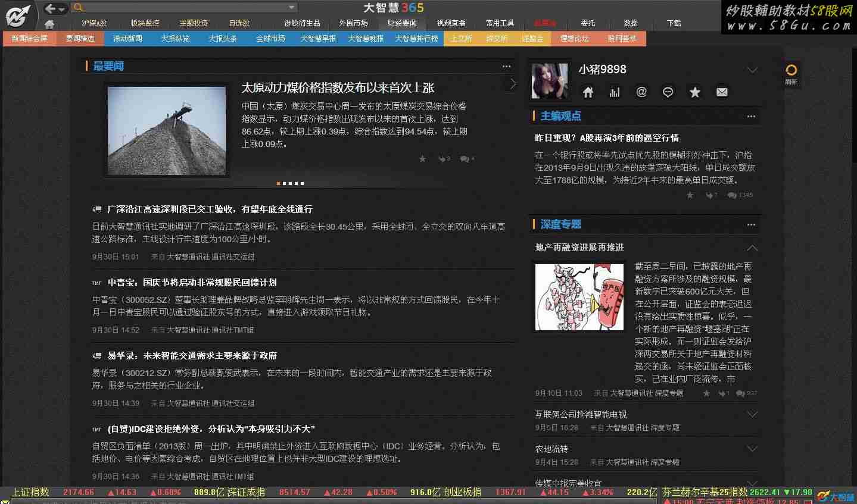This screenshot has width=857, height=504.
Task: Switch to the 上交所 tab
Action: point(462,39)
